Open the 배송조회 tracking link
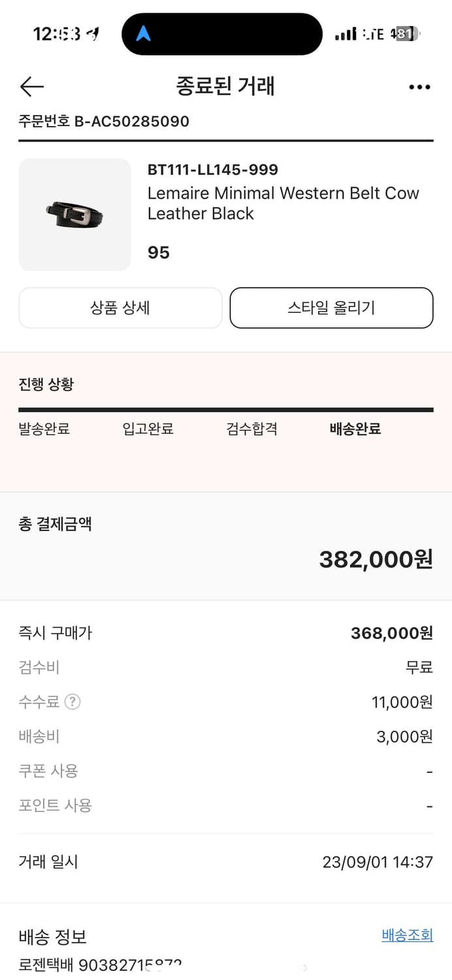 point(407,935)
